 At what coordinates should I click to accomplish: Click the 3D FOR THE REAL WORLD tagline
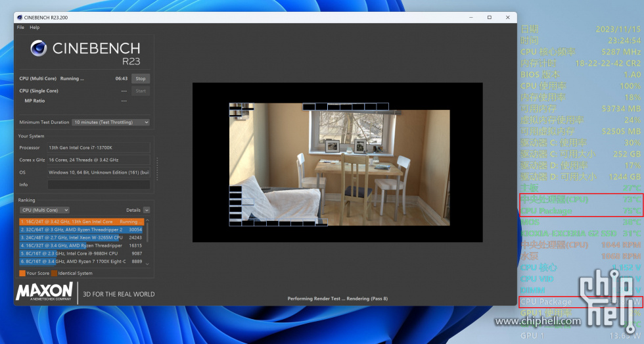(119, 294)
